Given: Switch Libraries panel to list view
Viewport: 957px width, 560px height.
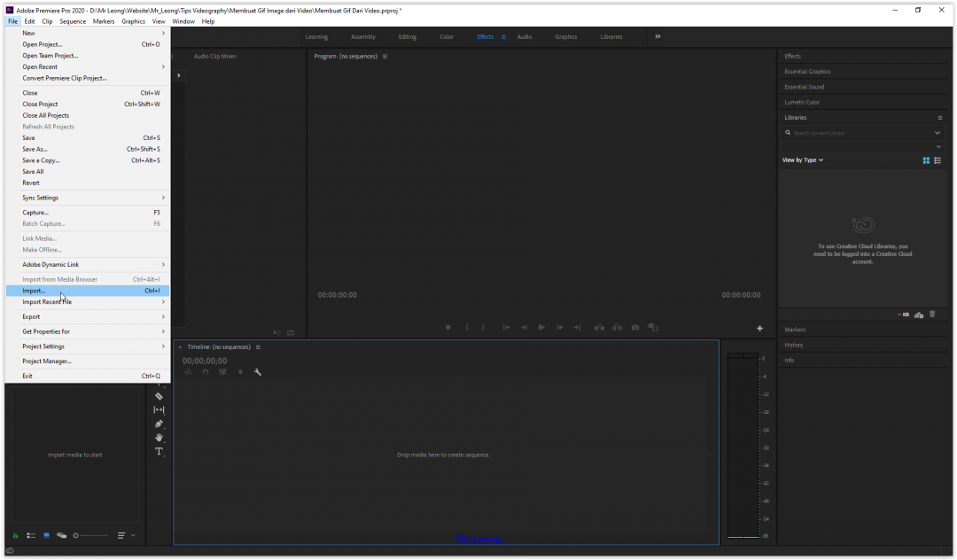Looking at the screenshot, I should click(939, 160).
